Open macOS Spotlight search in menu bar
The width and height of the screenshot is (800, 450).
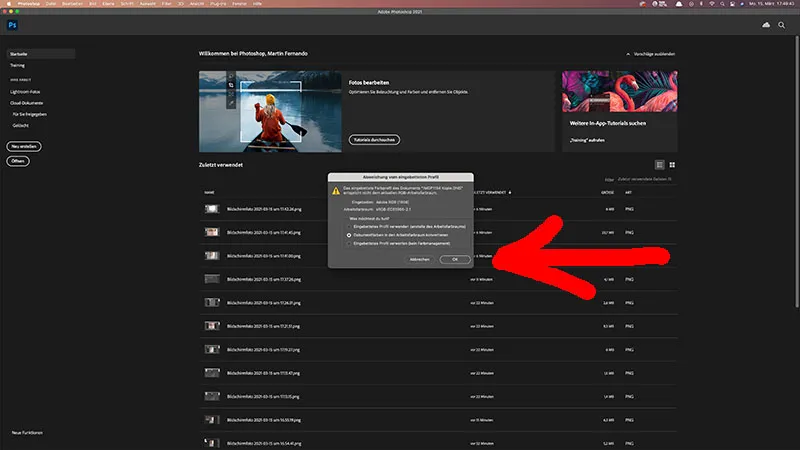(722, 4)
